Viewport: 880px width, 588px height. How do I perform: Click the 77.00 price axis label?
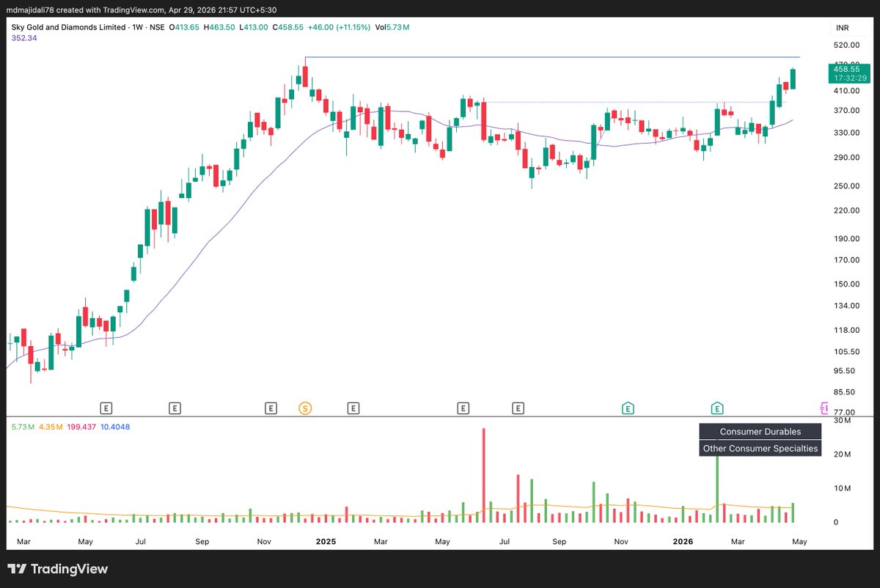click(x=846, y=412)
